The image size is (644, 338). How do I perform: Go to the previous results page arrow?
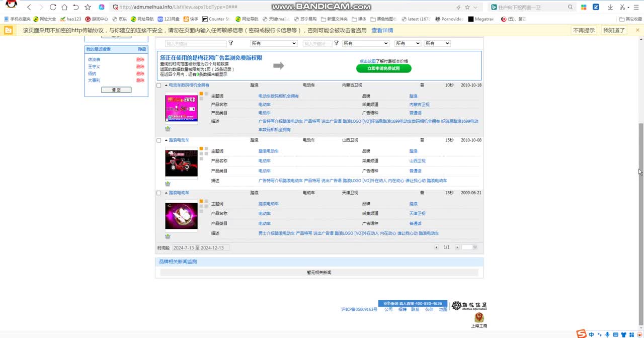click(437, 247)
